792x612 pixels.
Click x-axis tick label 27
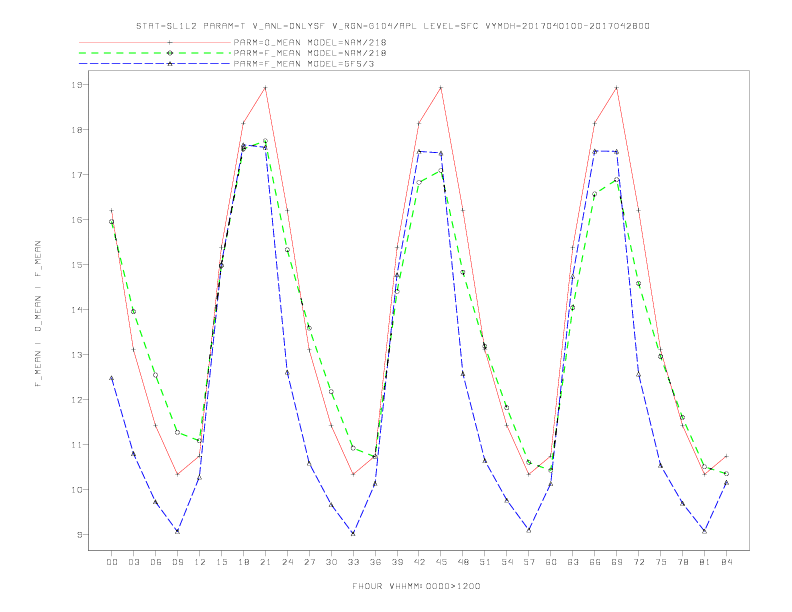pos(309,562)
